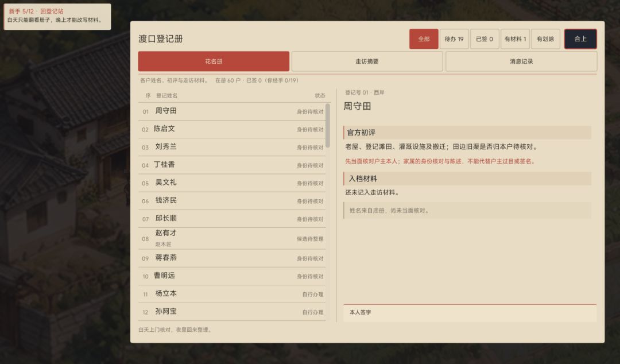Click the 登记号 01 · 西岸 label
620x364 pixels.
click(364, 92)
